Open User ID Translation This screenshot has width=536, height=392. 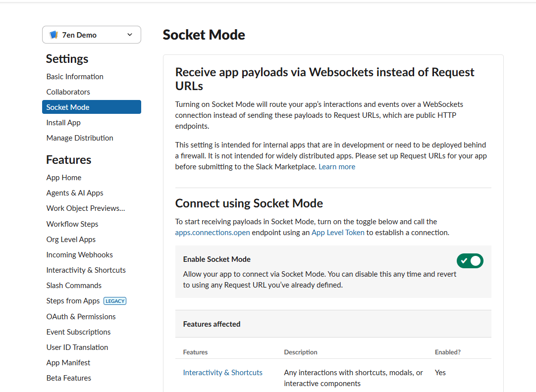click(x=77, y=347)
